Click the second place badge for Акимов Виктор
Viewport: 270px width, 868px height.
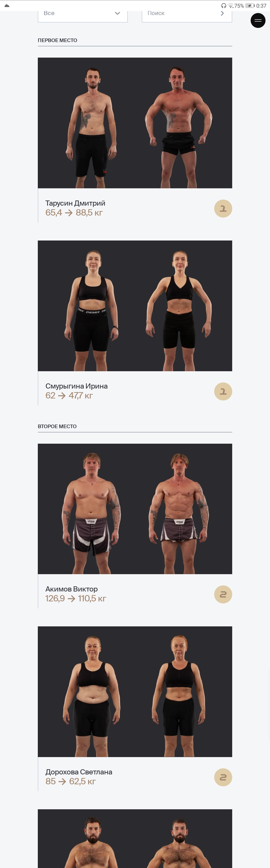pyautogui.click(x=223, y=594)
